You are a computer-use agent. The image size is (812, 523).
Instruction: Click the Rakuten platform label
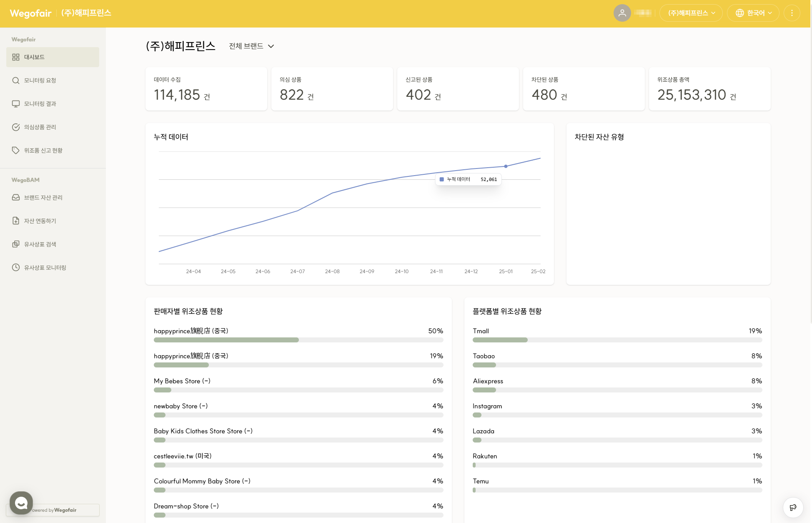tap(485, 456)
